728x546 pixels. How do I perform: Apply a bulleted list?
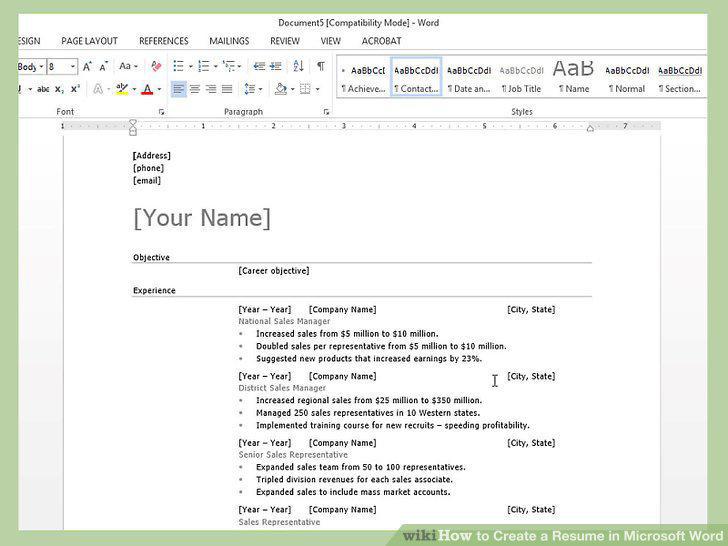[178, 66]
